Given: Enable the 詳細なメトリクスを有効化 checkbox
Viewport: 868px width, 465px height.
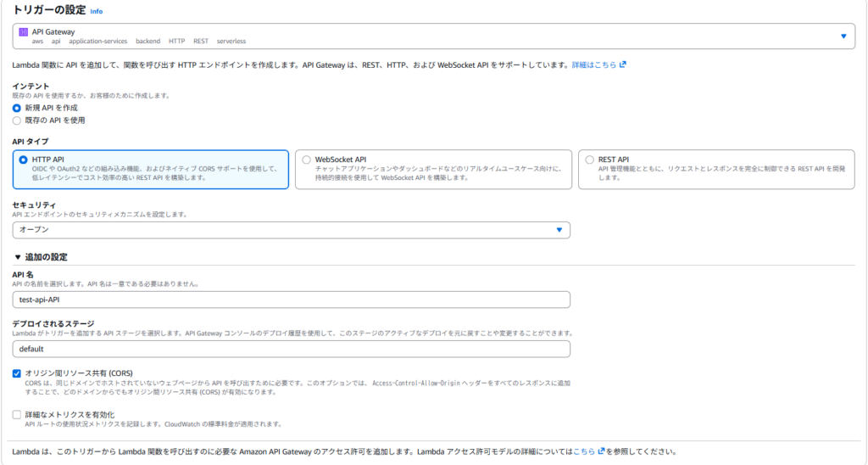Looking at the screenshot, I should pyautogui.click(x=17, y=415).
